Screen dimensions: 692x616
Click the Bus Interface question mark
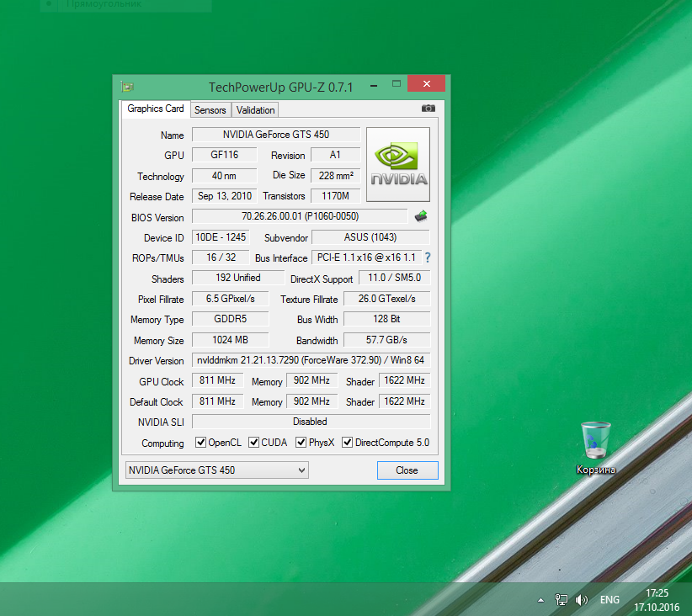click(427, 258)
